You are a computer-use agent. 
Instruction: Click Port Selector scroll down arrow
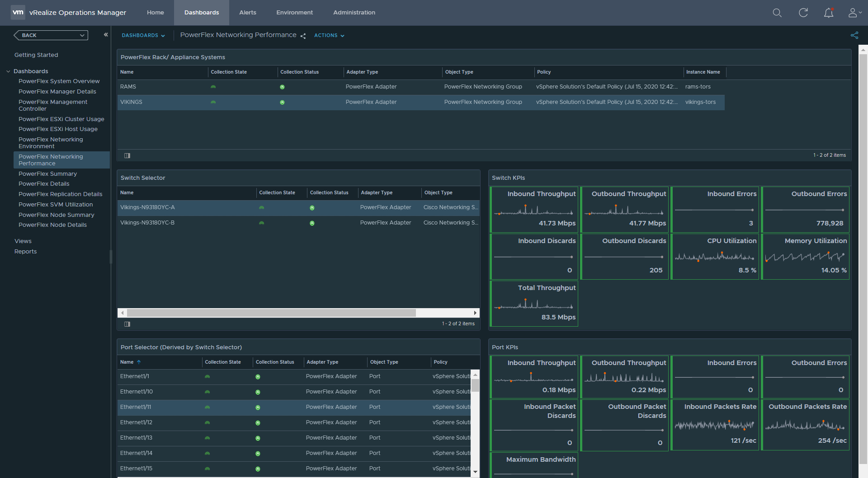tap(475, 472)
